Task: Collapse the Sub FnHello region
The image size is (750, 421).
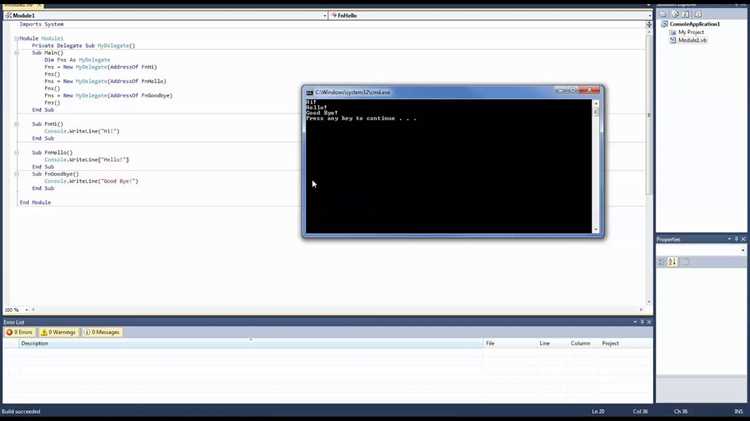Action: (x=16, y=153)
